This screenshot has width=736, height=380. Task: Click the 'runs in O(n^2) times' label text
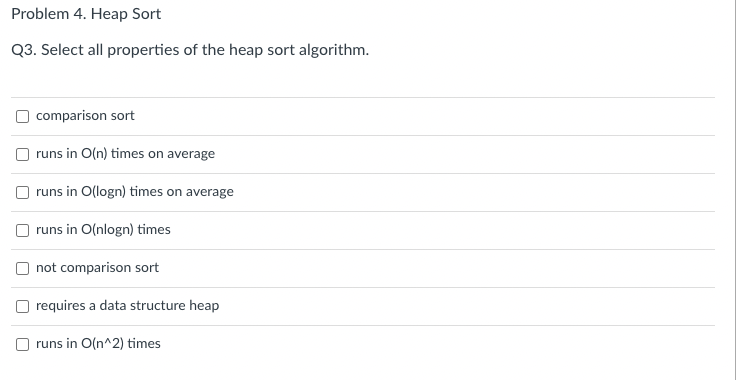[x=98, y=344]
